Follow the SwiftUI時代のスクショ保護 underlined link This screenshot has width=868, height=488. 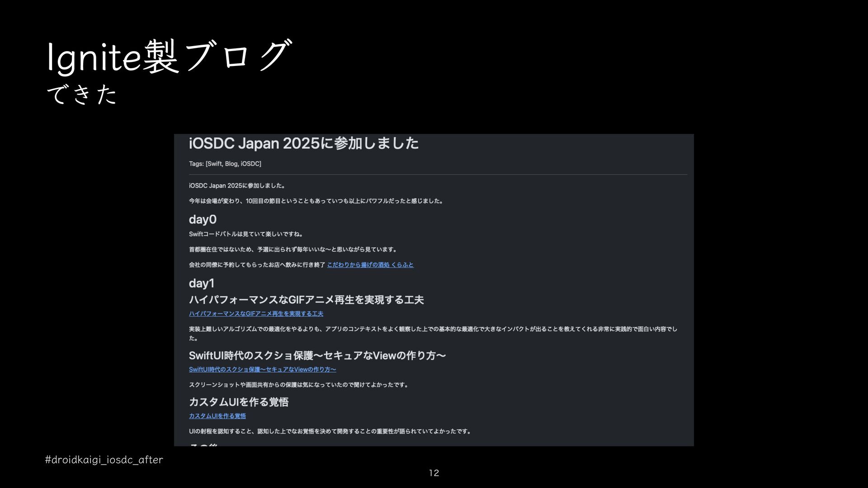262,370
